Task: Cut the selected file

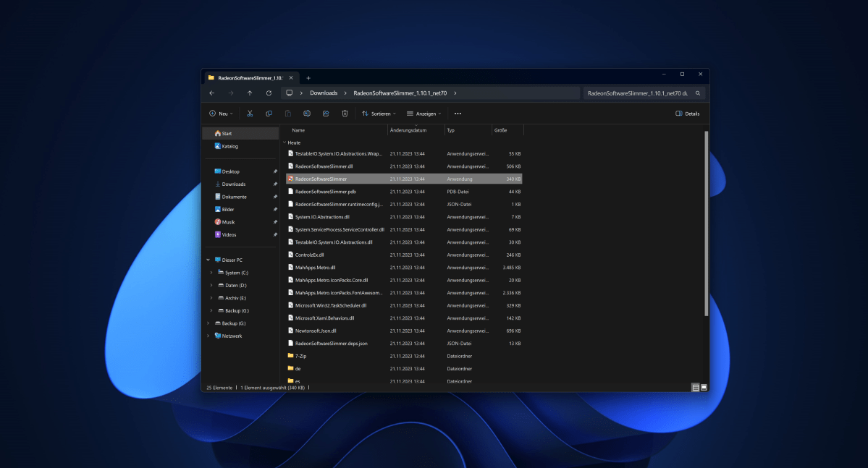Action: (250, 114)
